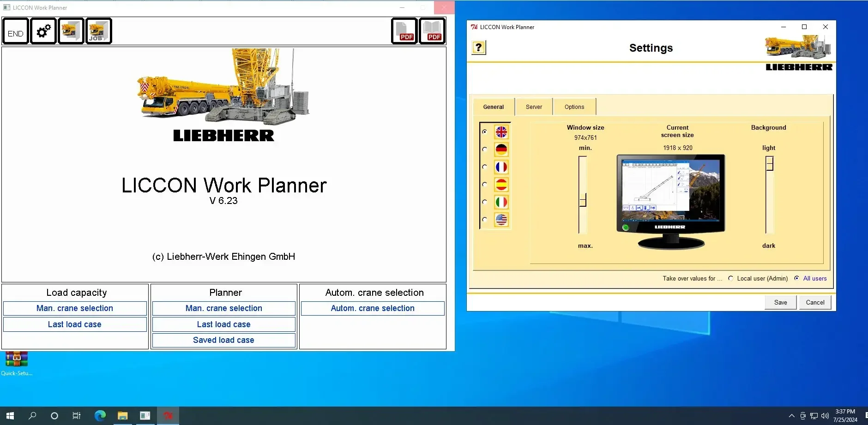Viewport: 868px width, 425px height.
Task: Cancel the Settings dialog
Action: tap(815, 302)
